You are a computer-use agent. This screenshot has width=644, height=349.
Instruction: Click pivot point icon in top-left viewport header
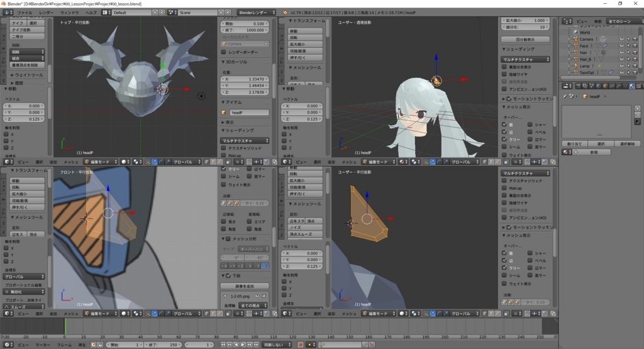(x=138, y=162)
